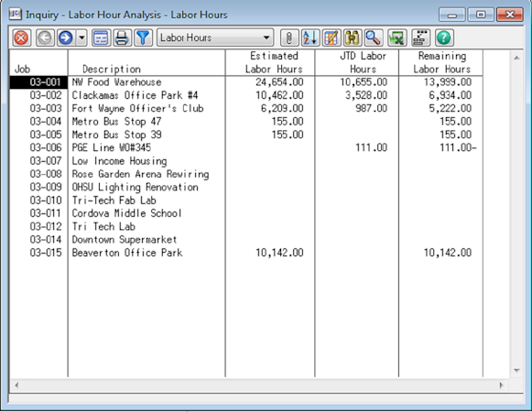Click the binoculars find icon
The height and width of the screenshot is (412, 532).
click(x=353, y=38)
